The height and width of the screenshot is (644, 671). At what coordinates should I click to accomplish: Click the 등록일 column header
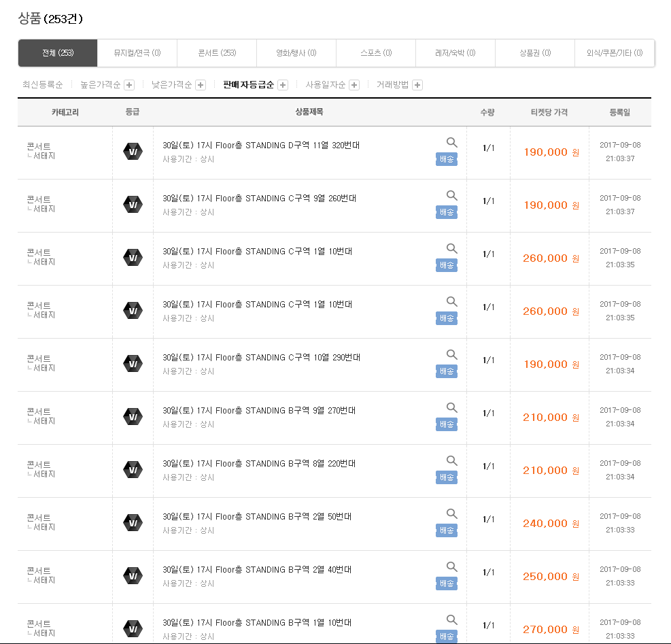click(x=619, y=112)
